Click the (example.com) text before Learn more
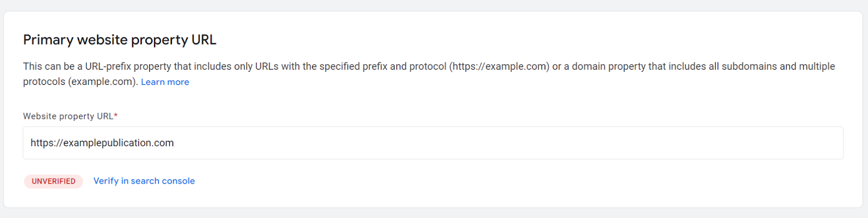 point(103,82)
